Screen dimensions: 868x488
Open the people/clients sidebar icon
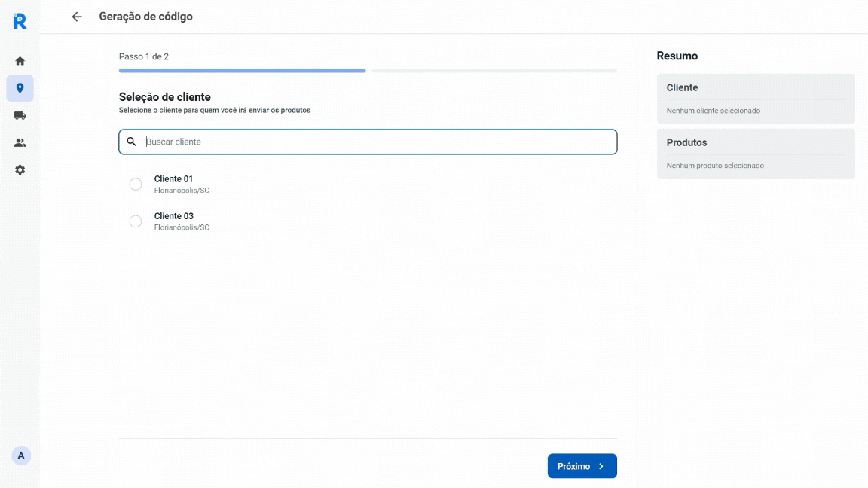(x=20, y=142)
